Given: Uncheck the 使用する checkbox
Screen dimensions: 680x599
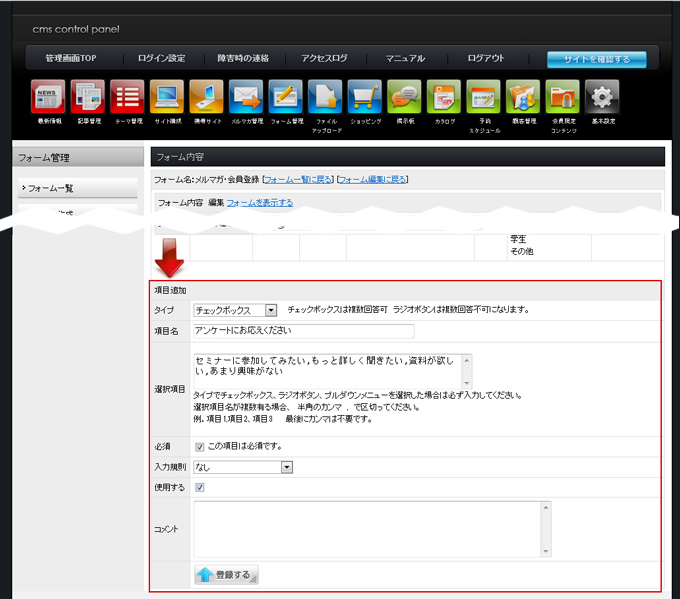Looking at the screenshot, I should click(x=200, y=487).
